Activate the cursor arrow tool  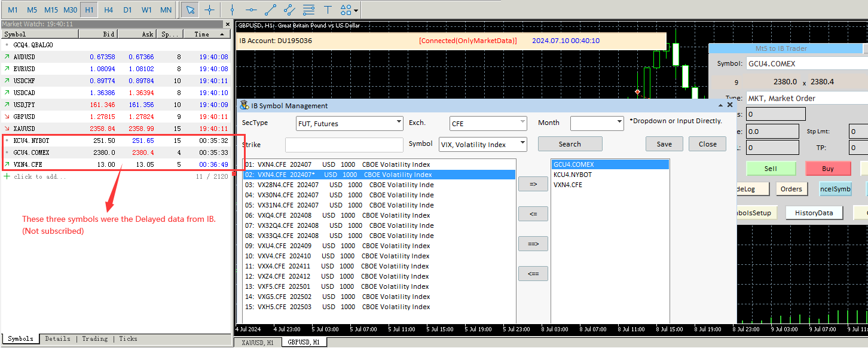pos(190,10)
